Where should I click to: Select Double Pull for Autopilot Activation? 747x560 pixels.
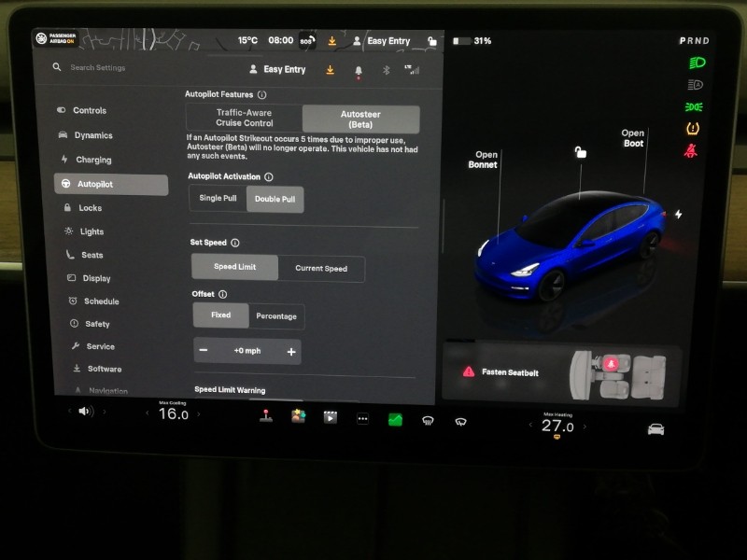click(x=275, y=199)
